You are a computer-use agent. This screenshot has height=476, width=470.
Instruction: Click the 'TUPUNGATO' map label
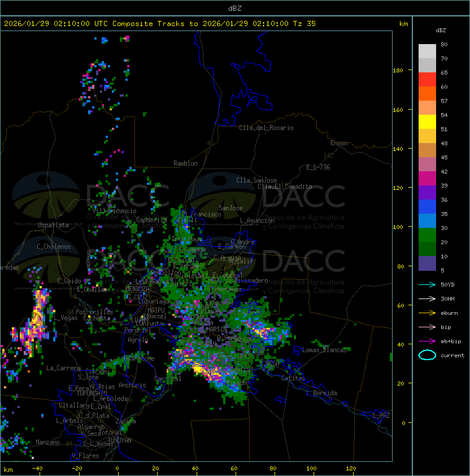click(92, 393)
